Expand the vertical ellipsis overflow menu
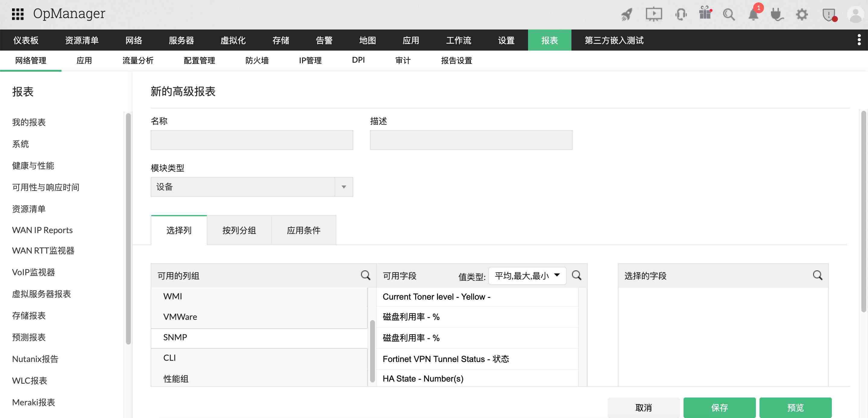The image size is (868, 418). tap(860, 40)
